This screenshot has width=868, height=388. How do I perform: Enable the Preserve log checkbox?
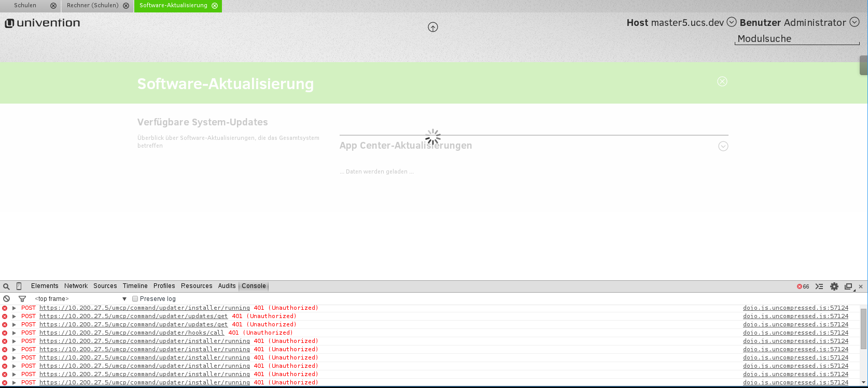[x=135, y=299]
